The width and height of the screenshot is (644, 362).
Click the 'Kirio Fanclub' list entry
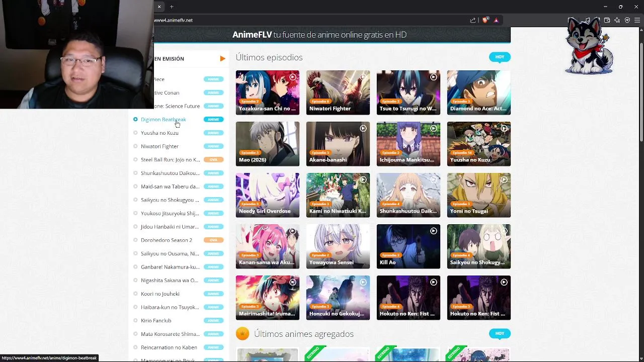click(x=156, y=320)
